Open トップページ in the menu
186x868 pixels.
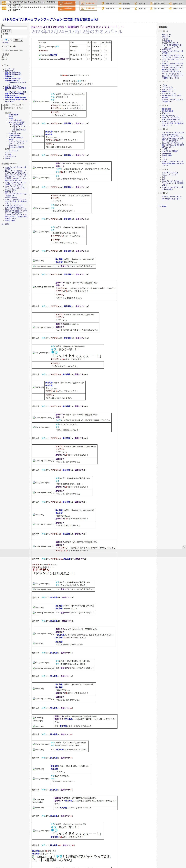pyautogui.click(x=10, y=69)
